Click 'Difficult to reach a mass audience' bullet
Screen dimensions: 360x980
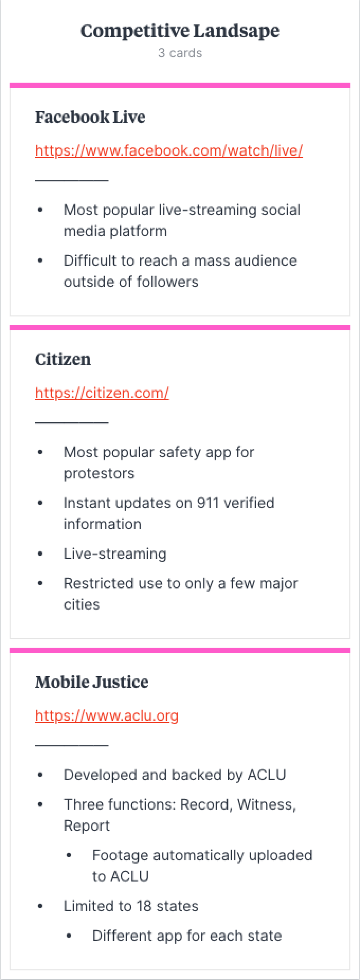pos(180,271)
